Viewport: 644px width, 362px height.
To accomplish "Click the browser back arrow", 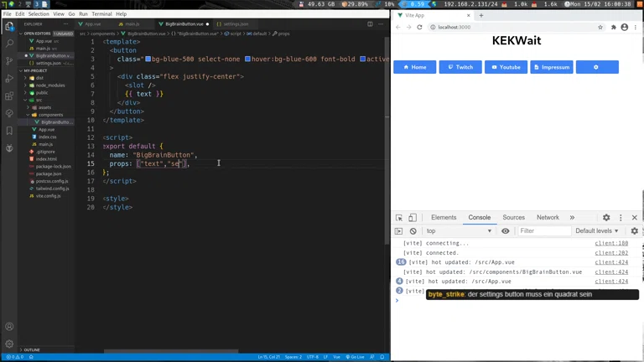I will coord(398,27).
